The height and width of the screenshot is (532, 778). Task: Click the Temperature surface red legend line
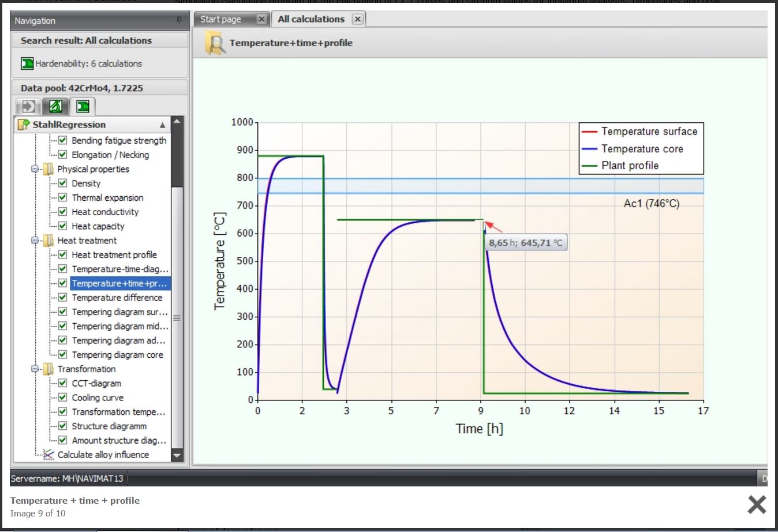[x=589, y=132]
